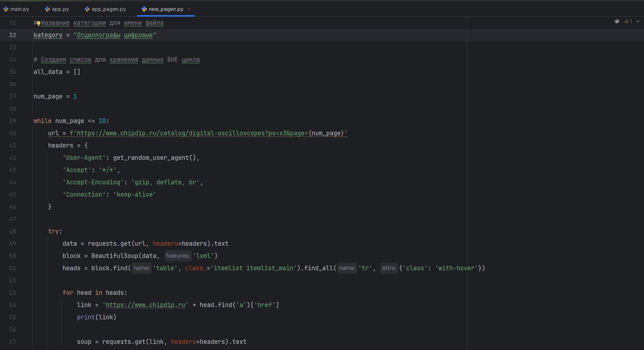This screenshot has width=644, height=350.
Task: Click the number 10 in the while condition
Action: [x=102, y=121]
